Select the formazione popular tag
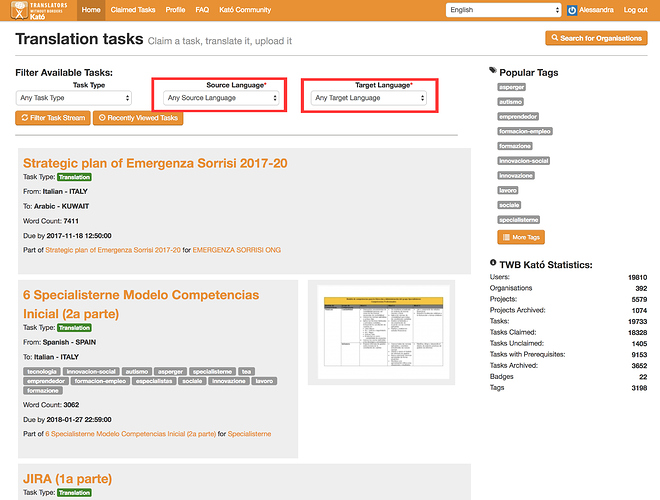 (x=515, y=146)
